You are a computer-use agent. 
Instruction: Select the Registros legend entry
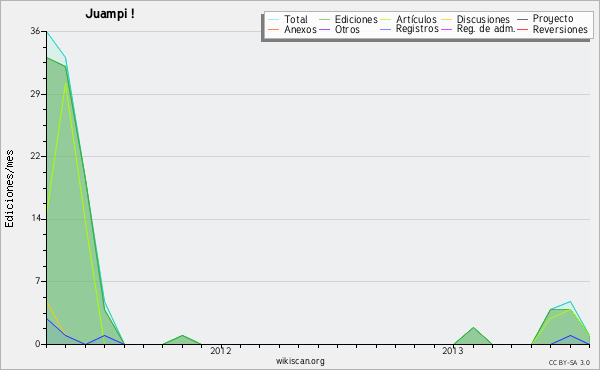[x=417, y=29]
